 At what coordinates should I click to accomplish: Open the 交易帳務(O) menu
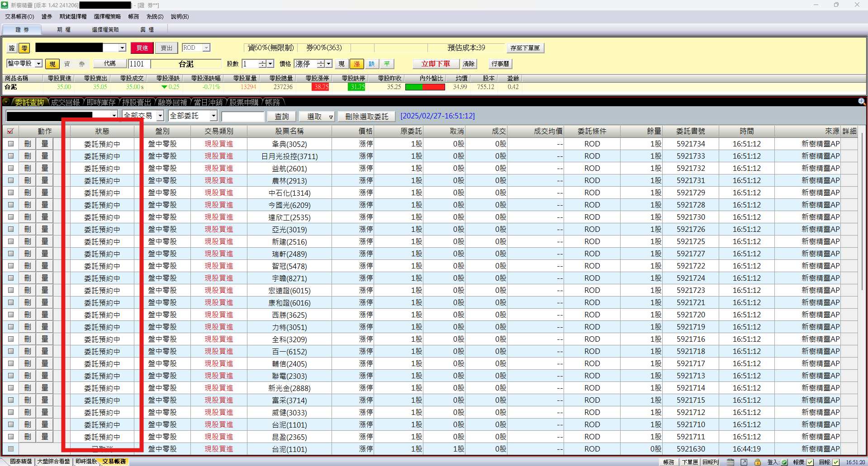click(19, 17)
